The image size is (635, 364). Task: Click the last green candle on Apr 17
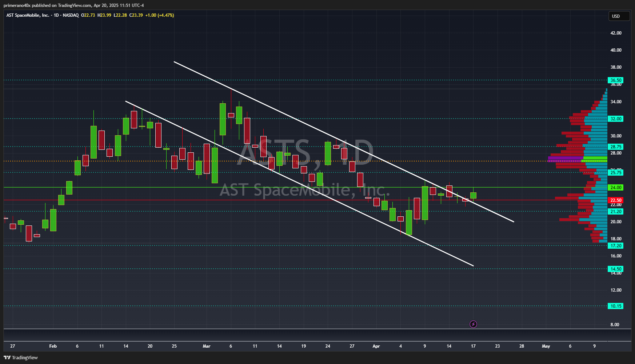pos(473,195)
